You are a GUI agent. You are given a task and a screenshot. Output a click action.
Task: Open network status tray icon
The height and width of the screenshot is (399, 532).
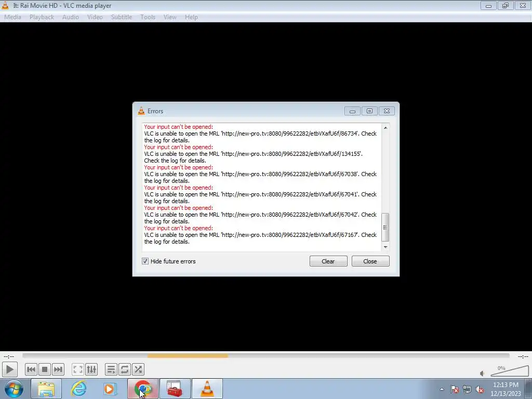click(x=467, y=389)
